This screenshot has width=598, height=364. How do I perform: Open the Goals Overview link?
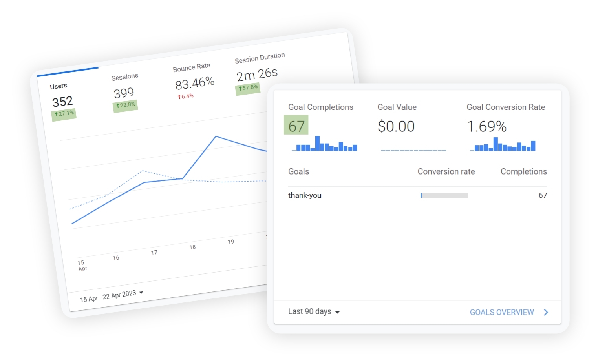(x=501, y=312)
